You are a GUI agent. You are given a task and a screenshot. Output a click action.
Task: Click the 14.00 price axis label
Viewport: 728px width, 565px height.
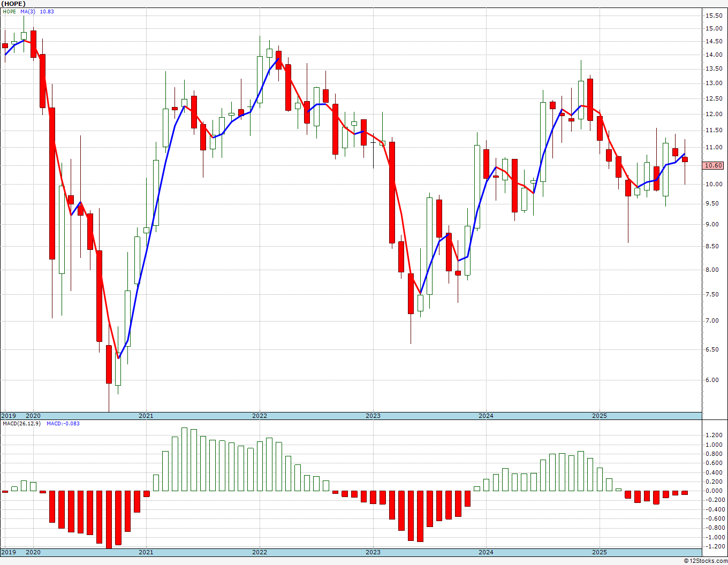[x=714, y=55]
